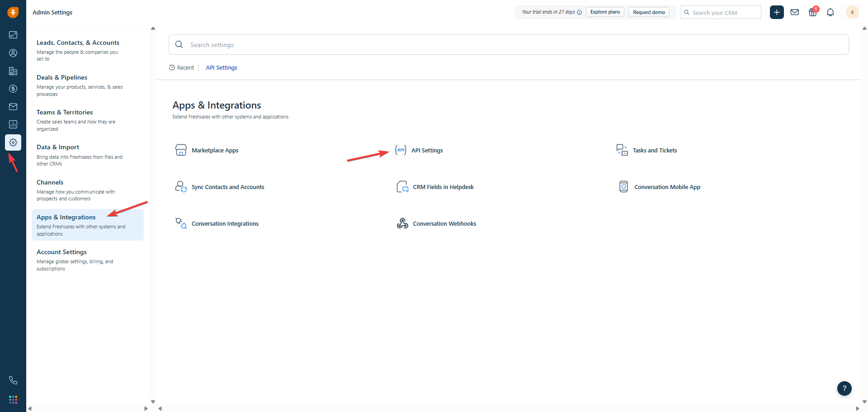
Task: Click the quick-add plus button
Action: point(777,12)
